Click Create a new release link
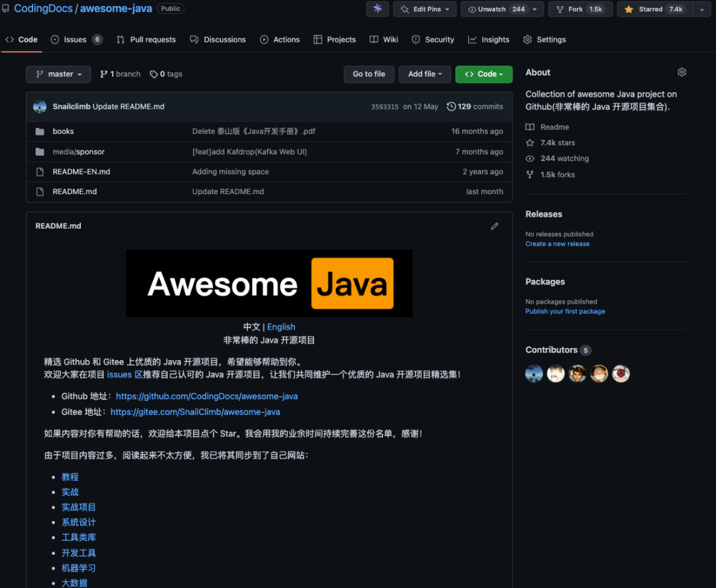Screen dimensions: 716x588 click(x=558, y=244)
